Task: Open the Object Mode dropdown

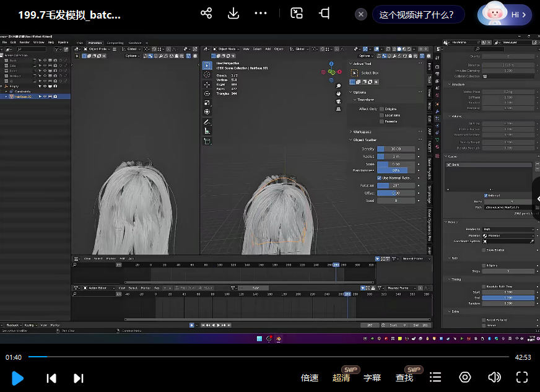Action: (226, 49)
